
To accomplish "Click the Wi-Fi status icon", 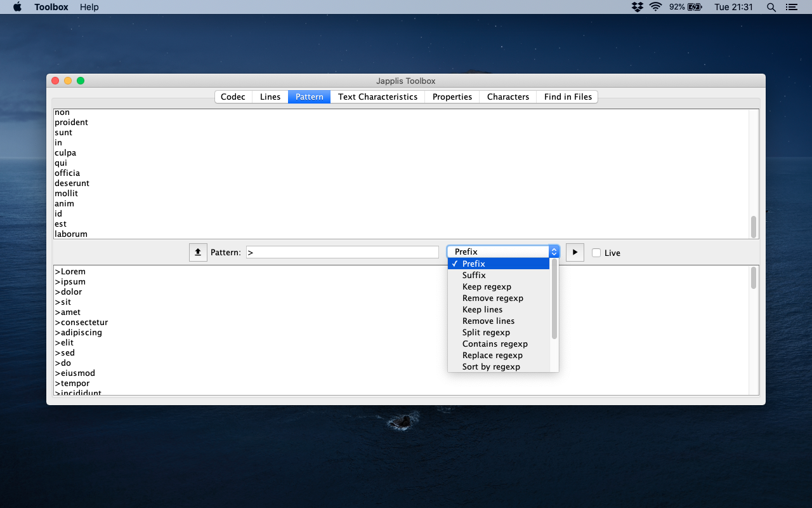I will [655, 7].
